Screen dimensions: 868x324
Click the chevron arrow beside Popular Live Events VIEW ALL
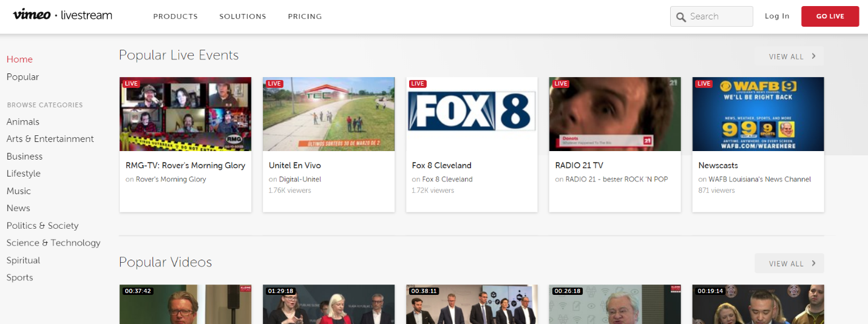coord(813,56)
